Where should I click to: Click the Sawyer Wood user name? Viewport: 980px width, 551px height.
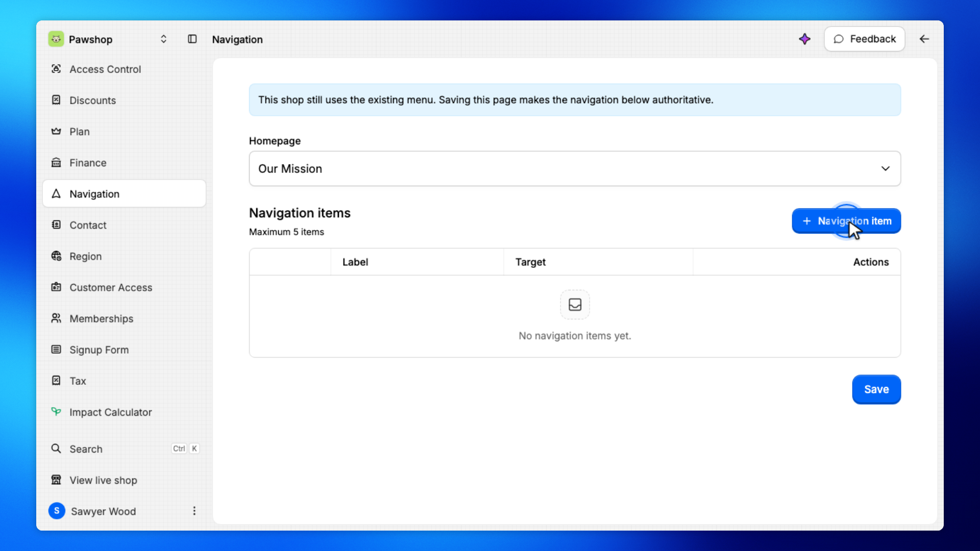click(x=104, y=511)
